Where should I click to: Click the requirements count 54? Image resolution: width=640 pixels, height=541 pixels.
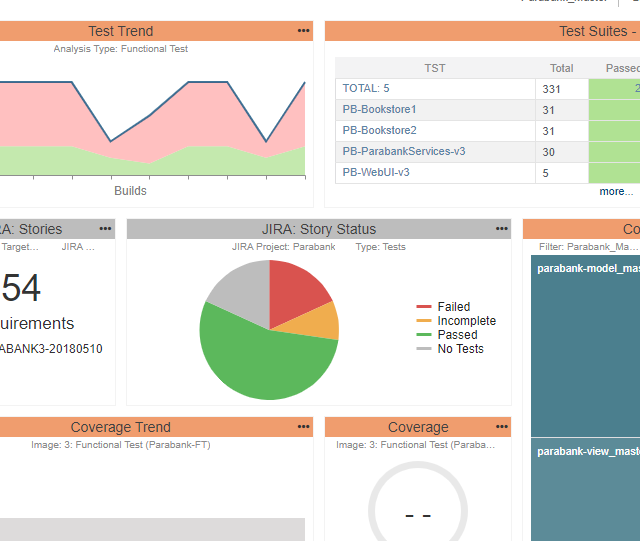21,288
